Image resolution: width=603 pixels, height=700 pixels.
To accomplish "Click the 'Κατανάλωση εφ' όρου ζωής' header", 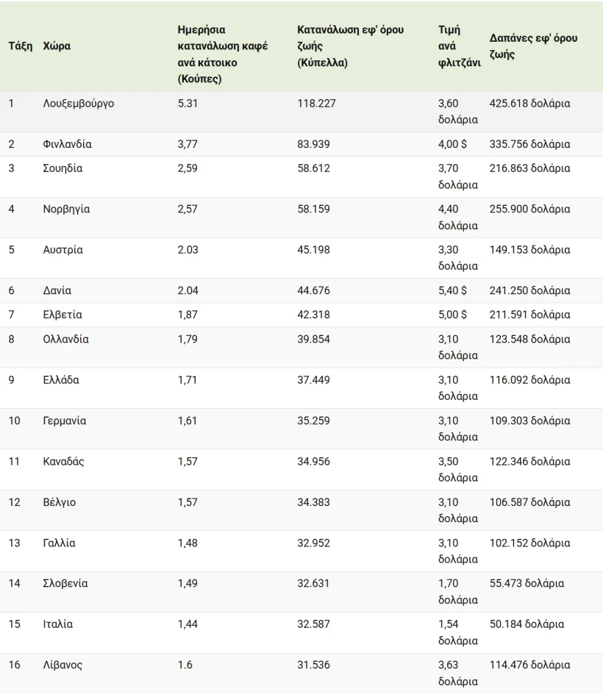I will (x=350, y=46).
